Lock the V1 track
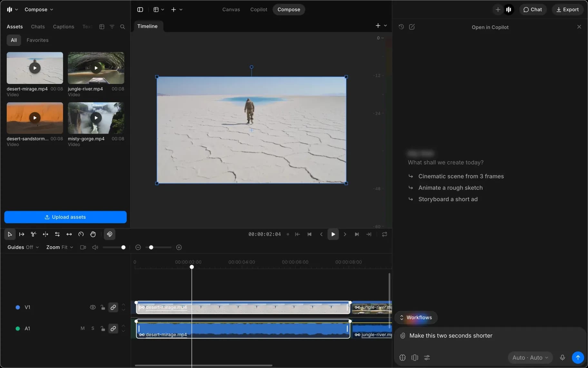 coord(103,307)
